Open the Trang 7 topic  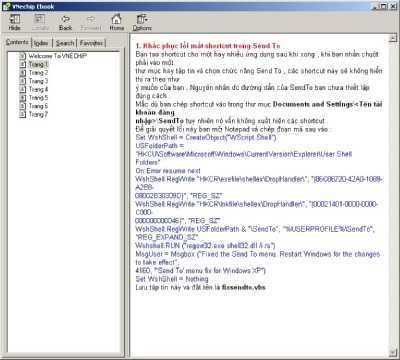coord(38,114)
